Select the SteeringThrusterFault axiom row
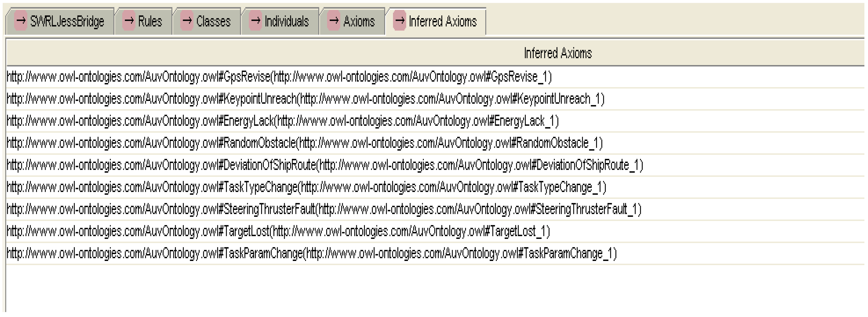 point(324,209)
